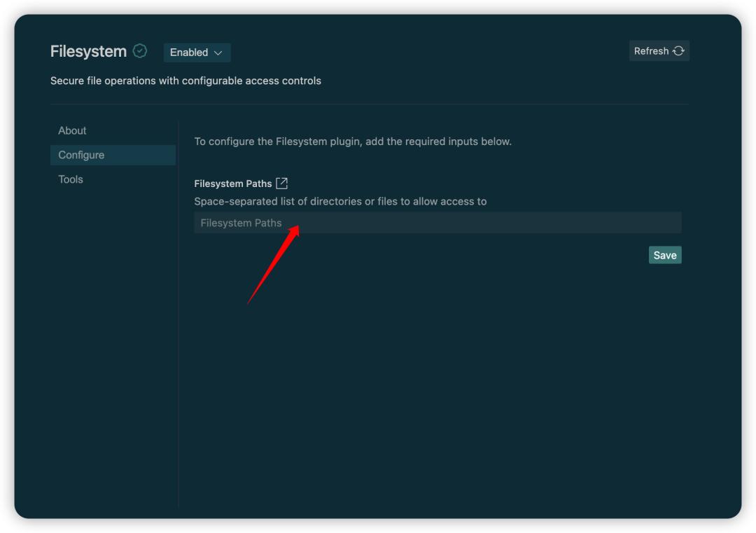Click the vertical divider beside the sidebar
The width and height of the screenshot is (756, 533).
tap(178, 315)
